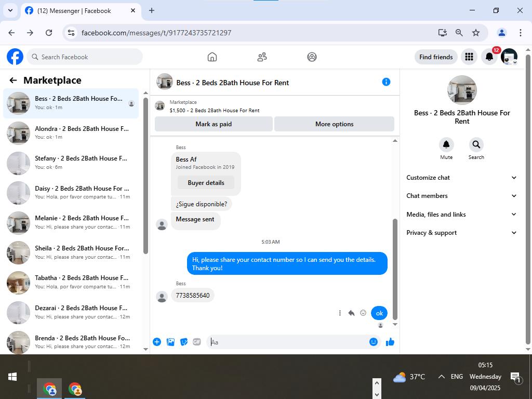Show hidden system tray icons
The image size is (532, 399).
[x=441, y=377]
